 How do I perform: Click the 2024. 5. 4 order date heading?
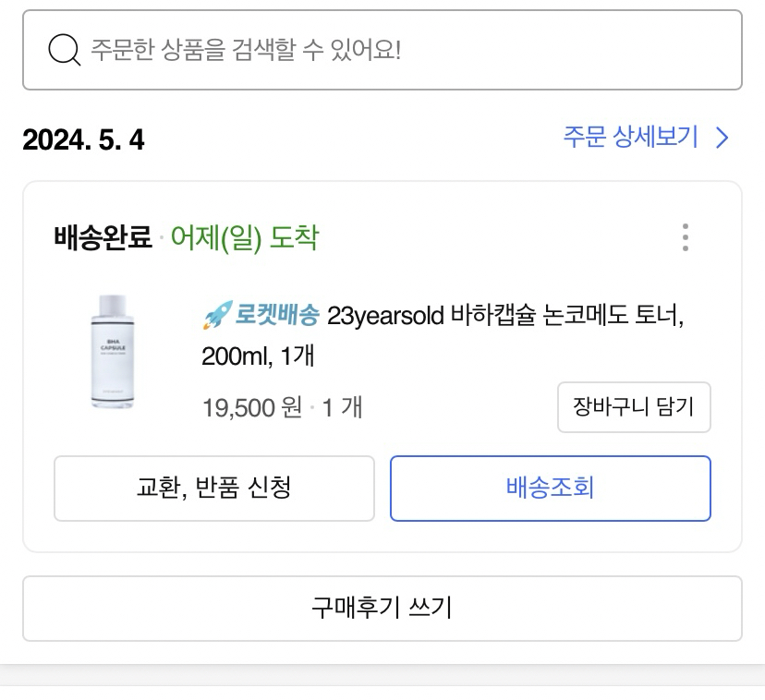tap(83, 139)
